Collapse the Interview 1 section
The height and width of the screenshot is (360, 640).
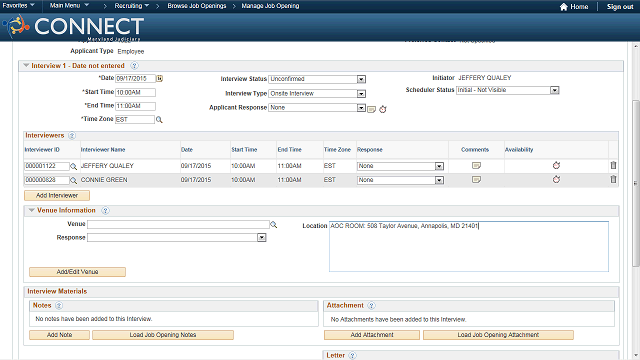[x=26, y=65]
